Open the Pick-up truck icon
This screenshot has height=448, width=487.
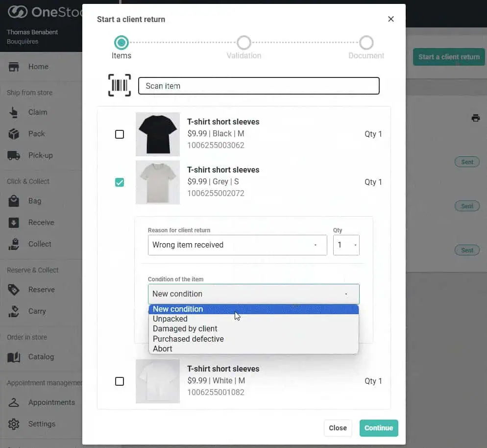[13, 155]
